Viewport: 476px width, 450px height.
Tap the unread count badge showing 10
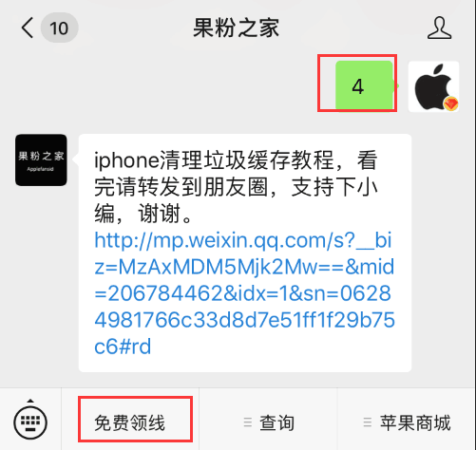tap(59, 28)
